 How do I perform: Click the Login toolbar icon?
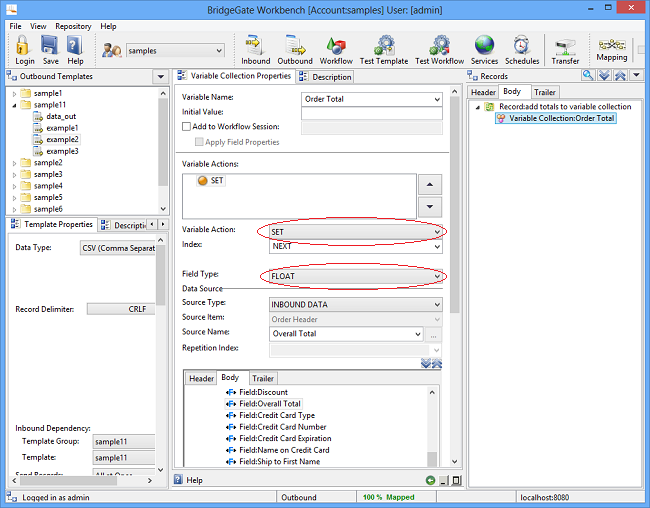click(24, 49)
